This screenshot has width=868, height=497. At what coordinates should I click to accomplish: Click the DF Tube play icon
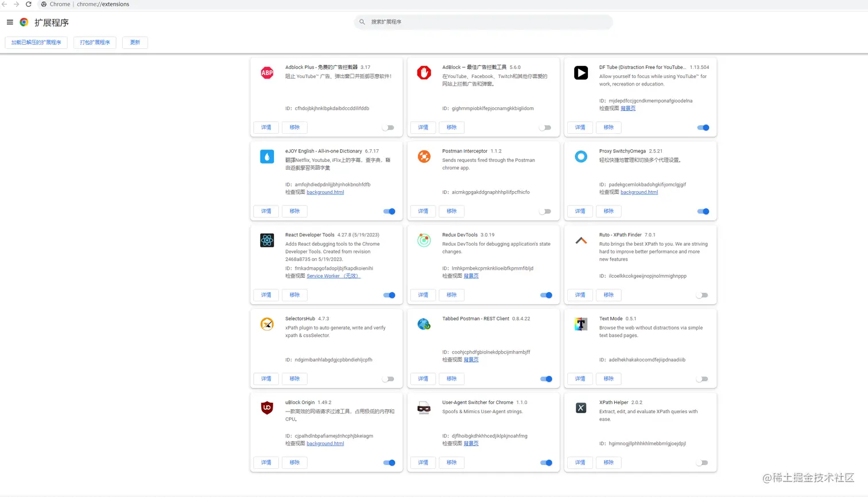click(581, 73)
